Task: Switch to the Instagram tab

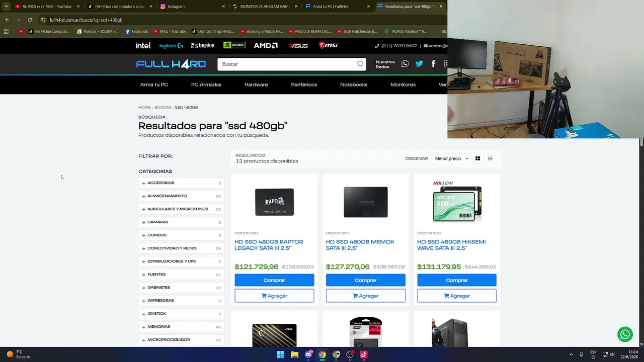Action: click(192, 7)
